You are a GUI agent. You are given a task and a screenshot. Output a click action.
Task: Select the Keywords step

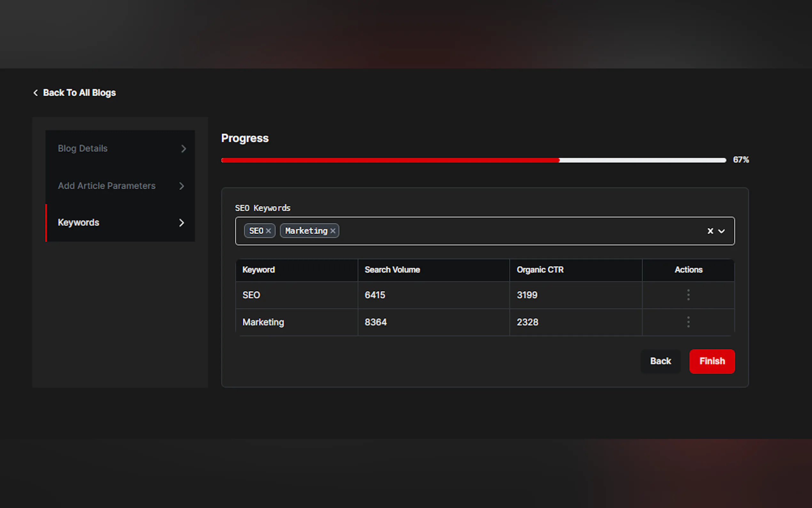pyautogui.click(x=78, y=223)
